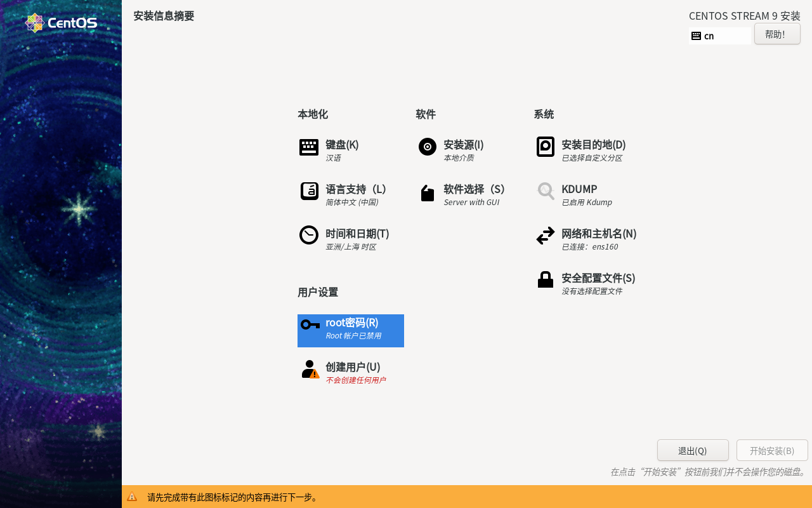
Task: Click the disc icon for 安装源
Action: (x=428, y=147)
